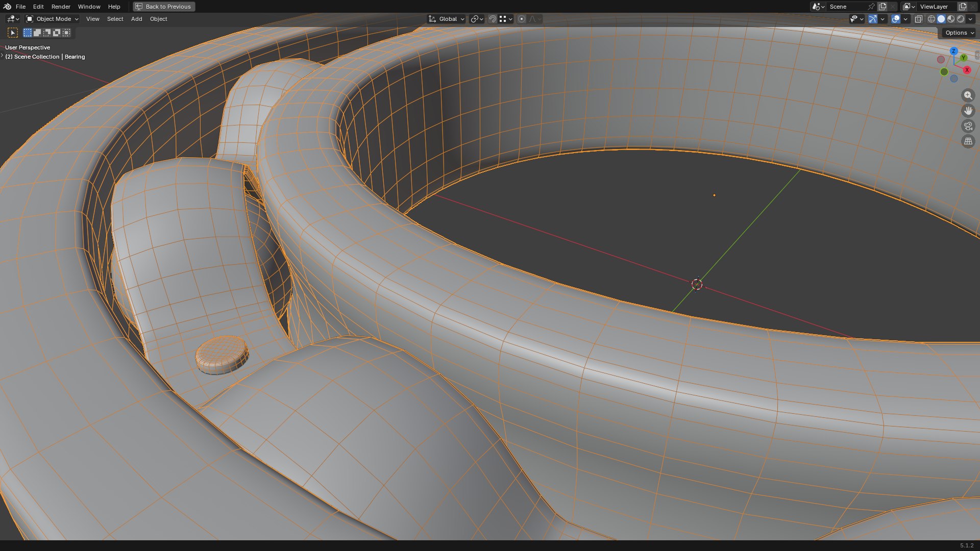Open the File menu
This screenshot has width=980, height=551.
click(20, 7)
